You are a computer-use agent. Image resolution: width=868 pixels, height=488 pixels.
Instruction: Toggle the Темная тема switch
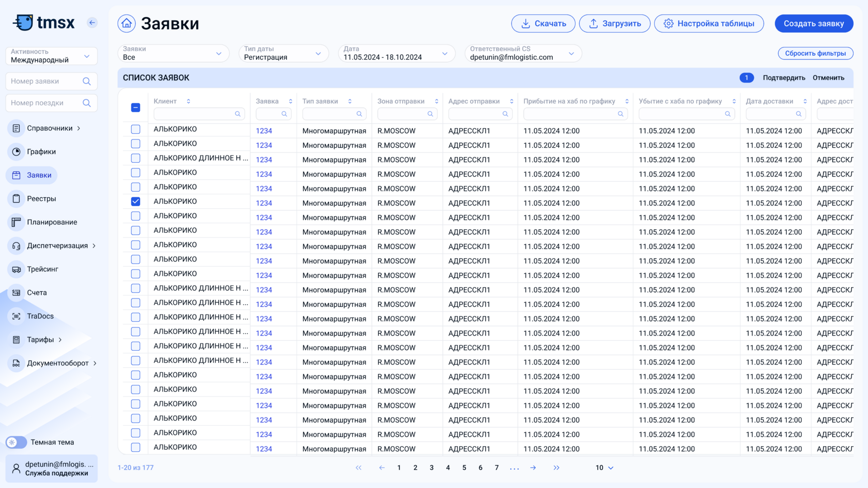click(x=16, y=442)
